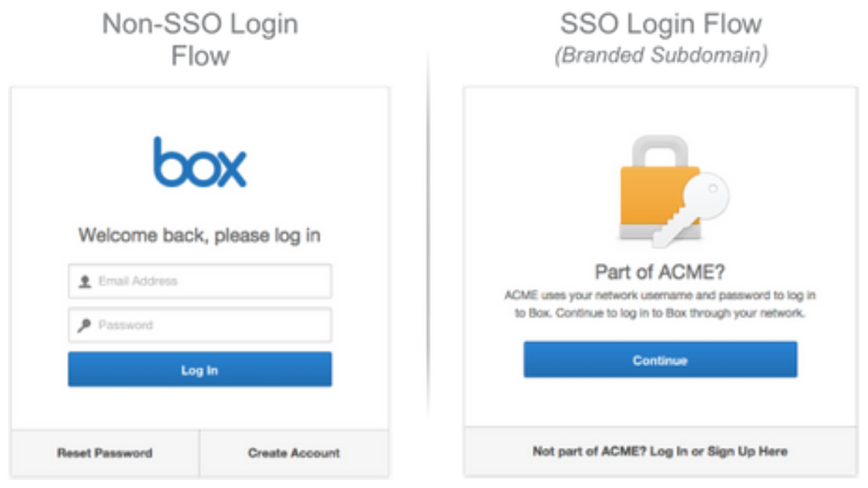
Task: Click the blue Log In button
Action: coord(200,369)
